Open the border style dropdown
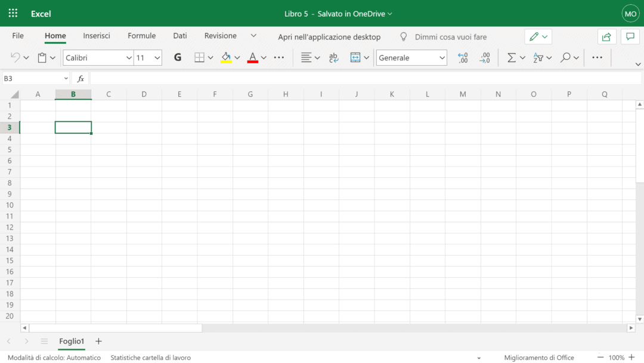The image size is (644, 363). click(x=210, y=57)
